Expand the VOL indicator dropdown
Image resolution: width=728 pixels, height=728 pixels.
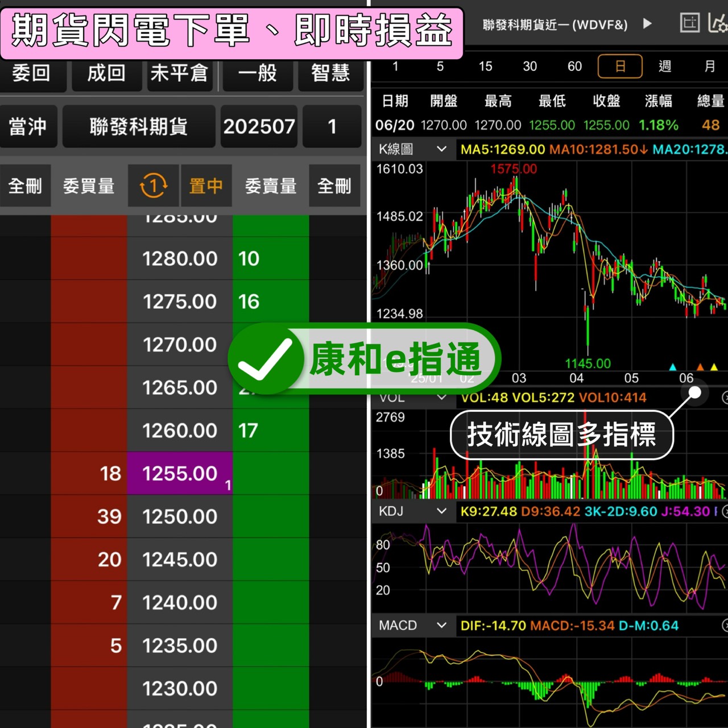[x=413, y=398]
